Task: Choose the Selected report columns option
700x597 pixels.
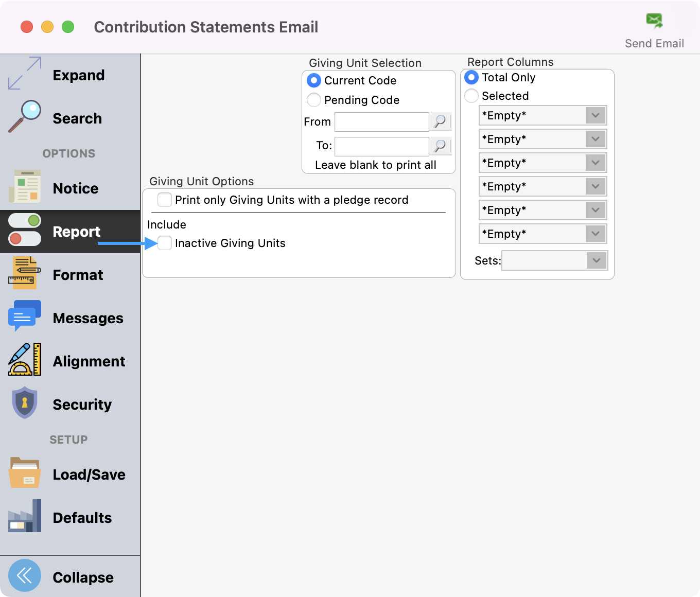Action: [x=471, y=96]
